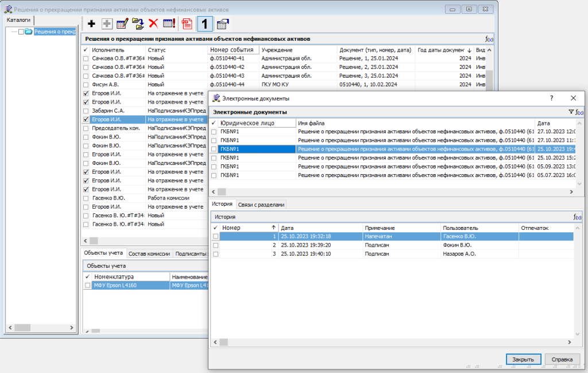The width and height of the screenshot is (588, 373).
Task: Click the f(x) icon in the История panel
Action: click(x=578, y=217)
